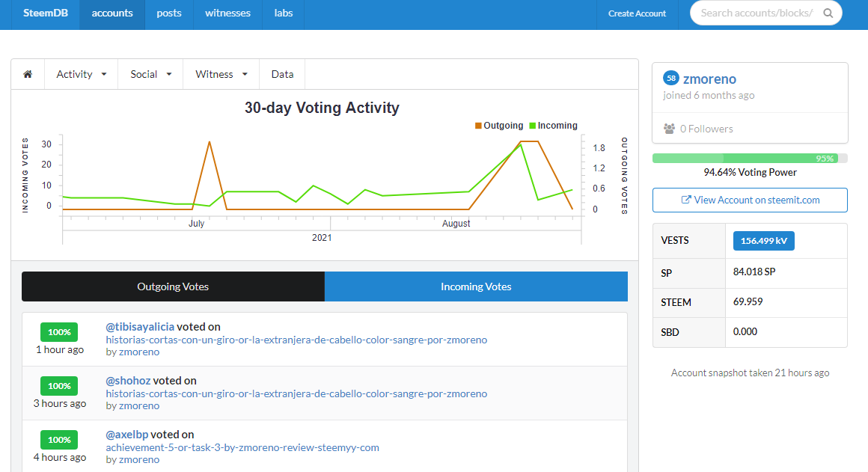
Task: Click the followers people icon
Action: (669, 129)
